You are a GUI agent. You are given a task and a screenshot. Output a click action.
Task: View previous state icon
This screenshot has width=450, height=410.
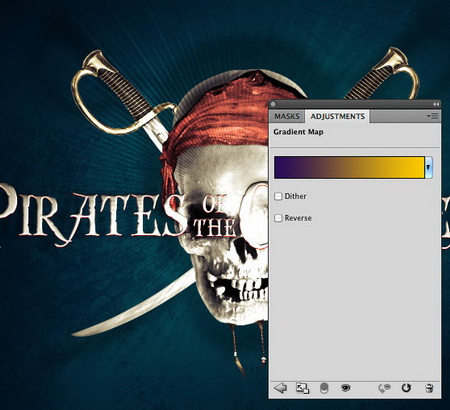(x=384, y=388)
